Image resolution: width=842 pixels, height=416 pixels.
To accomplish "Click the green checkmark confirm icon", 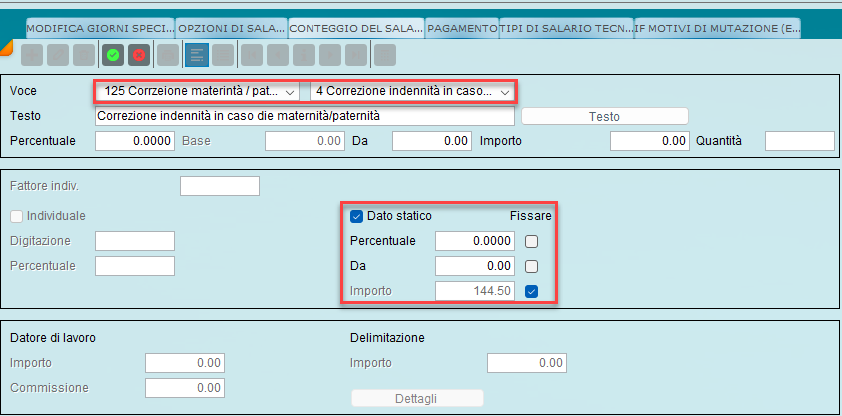I will tap(113, 55).
